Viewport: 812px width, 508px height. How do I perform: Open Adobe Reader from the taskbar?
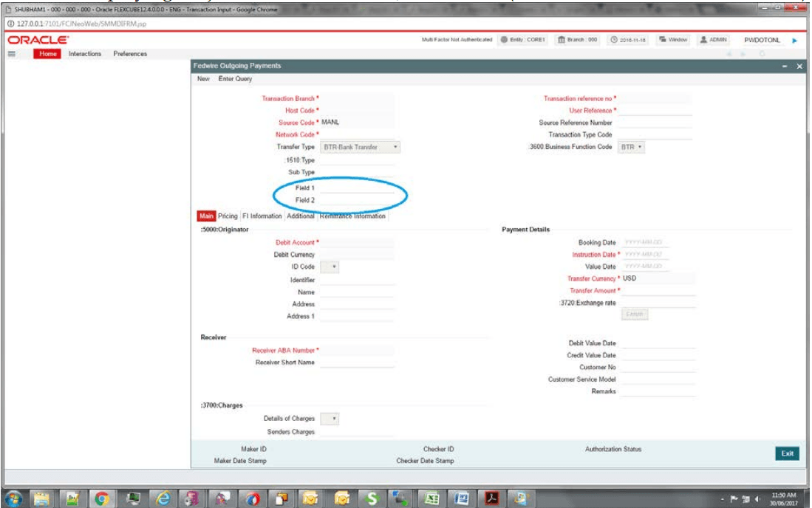point(491,498)
